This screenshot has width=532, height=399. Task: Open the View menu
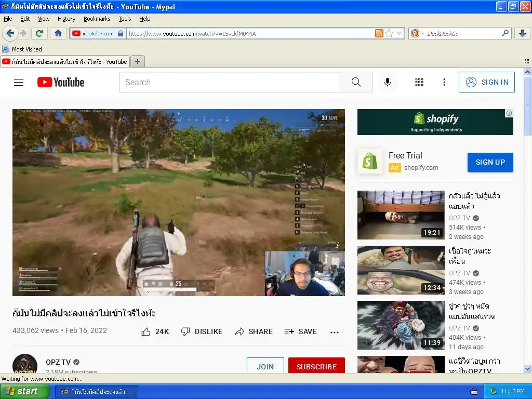coord(44,19)
